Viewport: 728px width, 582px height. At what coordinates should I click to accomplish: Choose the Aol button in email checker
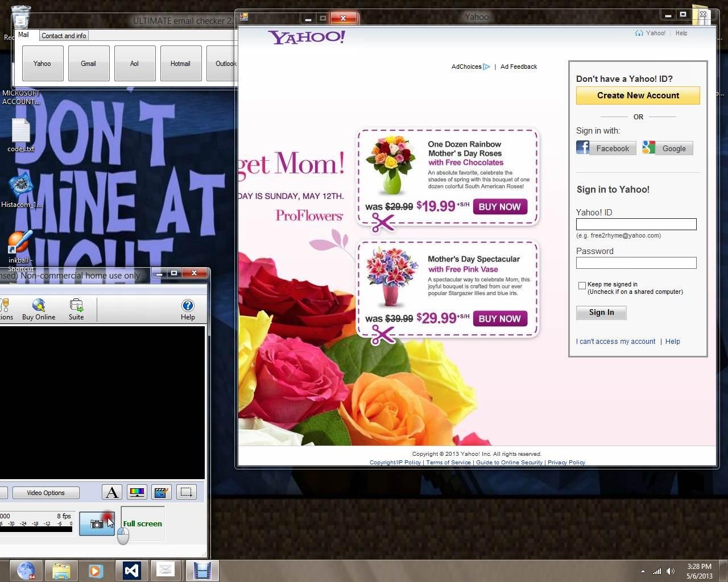coord(135,64)
